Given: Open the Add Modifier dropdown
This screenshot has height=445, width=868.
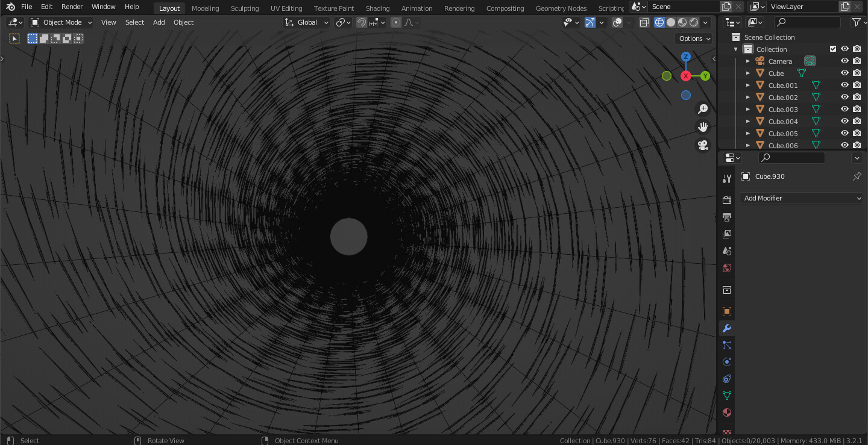Looking at the screenshot, I should [x=801, y=198].
